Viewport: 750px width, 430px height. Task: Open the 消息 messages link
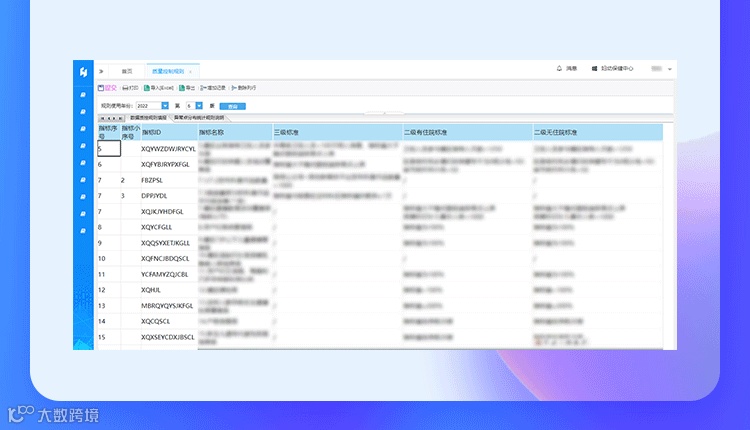572,68
